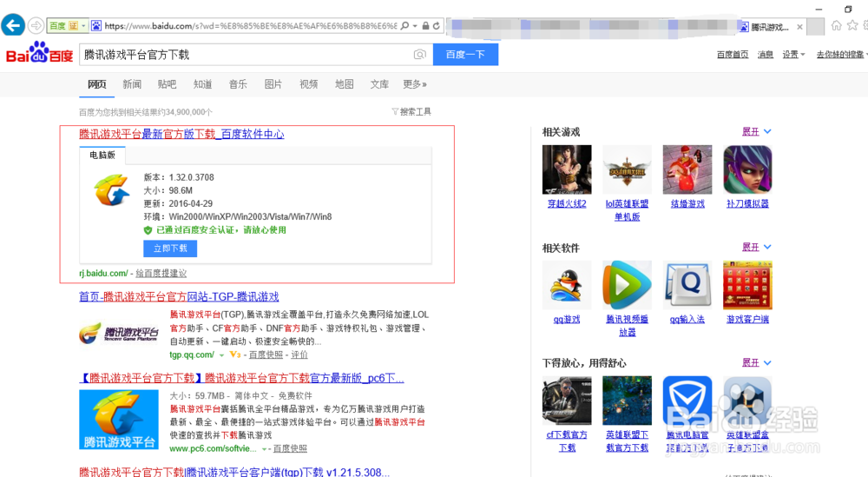
Task: Expand the 下得放心，用得舒心 section
Action: [x=756, y=363]
